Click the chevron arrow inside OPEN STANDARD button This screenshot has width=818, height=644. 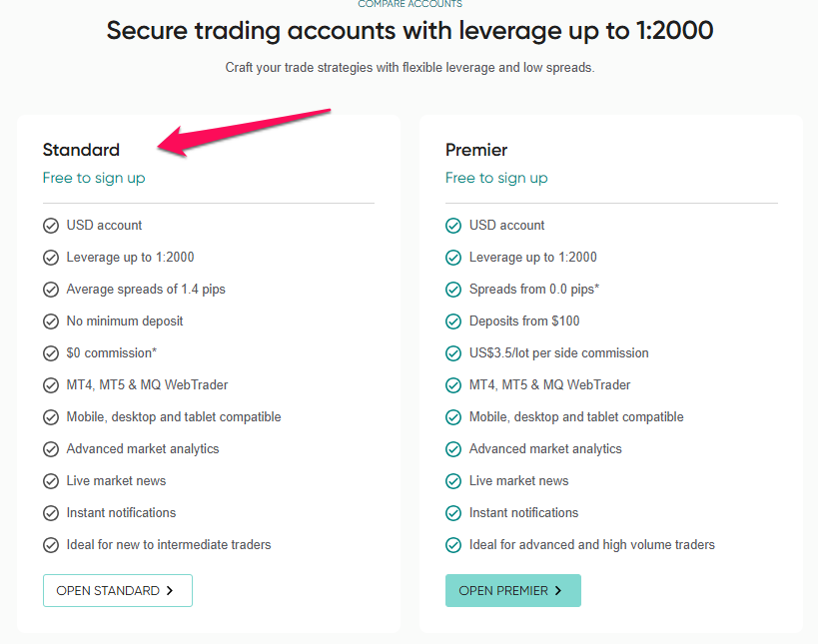pos(170,590)
